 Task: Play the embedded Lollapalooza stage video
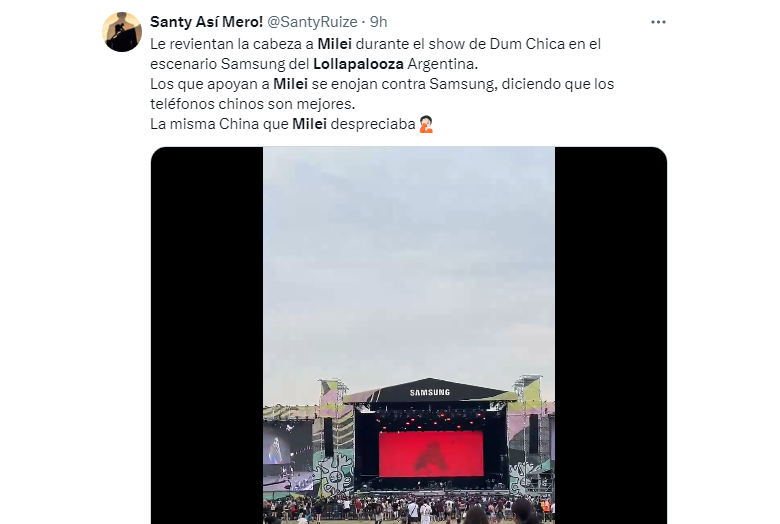click(x=409, y=335)
